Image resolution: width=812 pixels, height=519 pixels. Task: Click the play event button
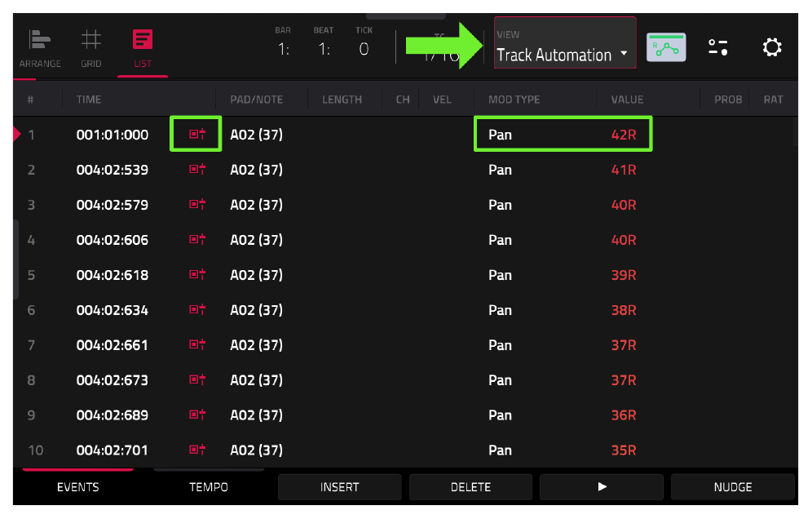[602, 487]
